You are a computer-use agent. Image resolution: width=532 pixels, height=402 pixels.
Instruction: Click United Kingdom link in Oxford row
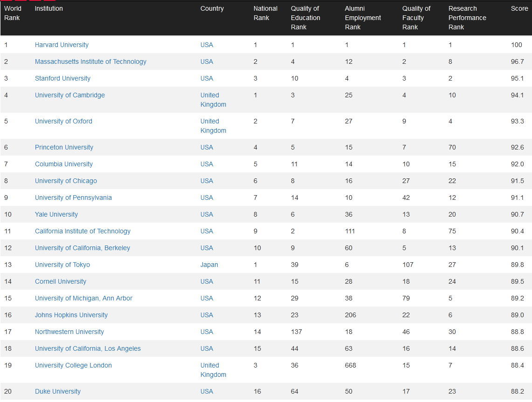213,126
